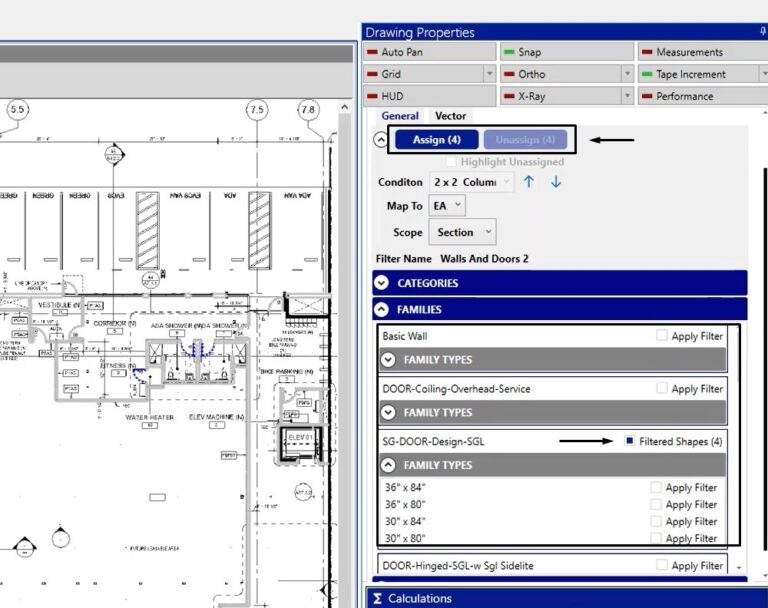Collapse FAMILY TYPES under SG-DOOR-Design-SGL
Viewport: 768px width, 608px height.
point(388,465)
